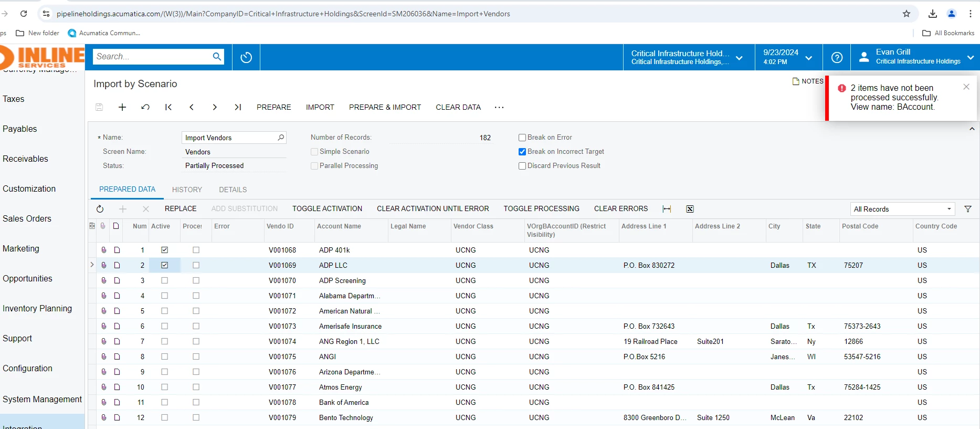980x429 pixels.
Task: Sort by the Account Name column header
Action: (339, 226)
